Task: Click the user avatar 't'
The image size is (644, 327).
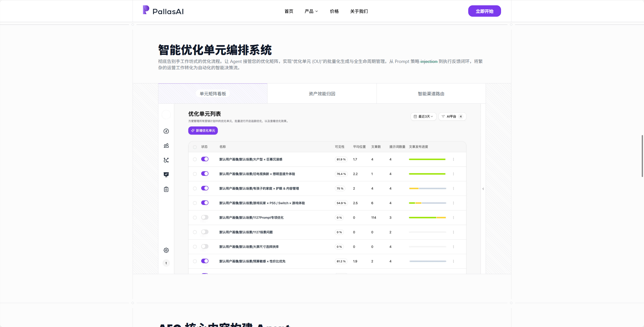Action: [x=166, y=263]
